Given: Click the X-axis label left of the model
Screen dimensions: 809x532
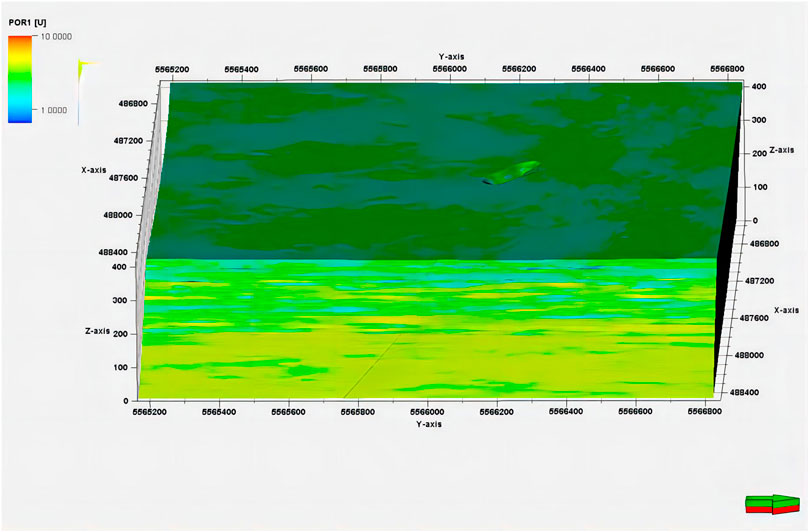Looking at the screenshot, I should point(94,170).
